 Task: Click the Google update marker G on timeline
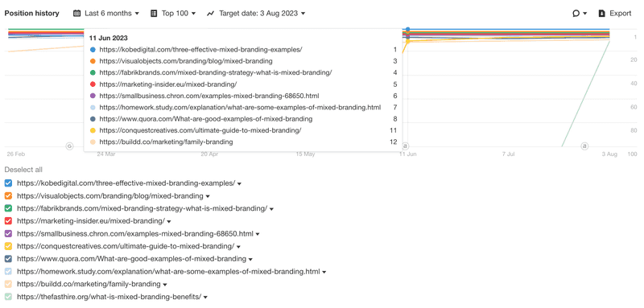click(69, 146)
